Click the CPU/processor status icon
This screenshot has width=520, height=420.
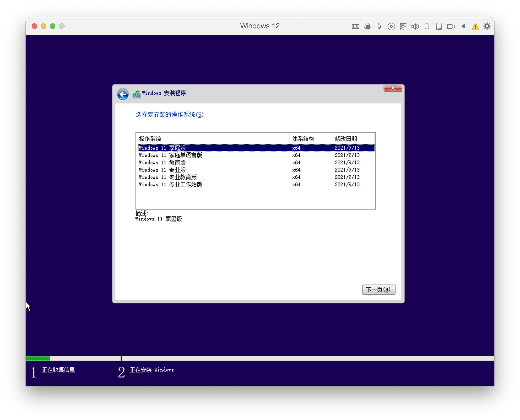coord(368,26)
